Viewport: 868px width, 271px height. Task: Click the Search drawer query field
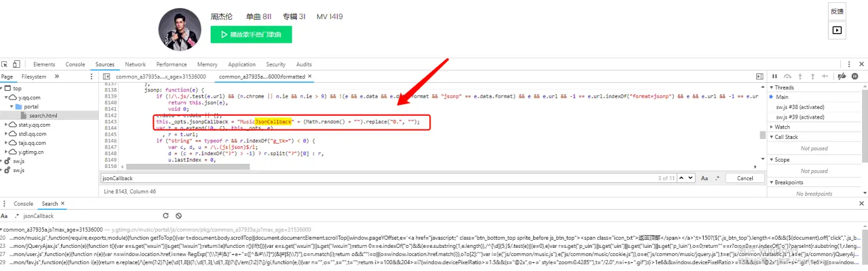tap(90, 216)
